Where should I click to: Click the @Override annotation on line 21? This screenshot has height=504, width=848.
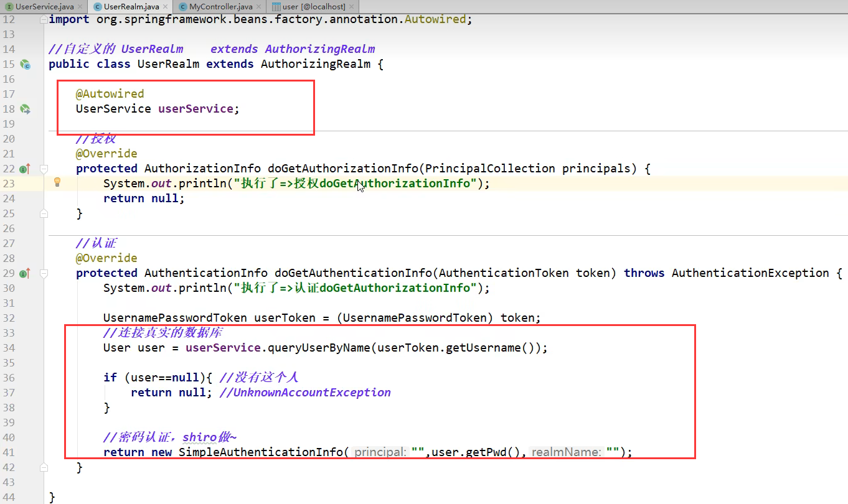tap(106, 154)
